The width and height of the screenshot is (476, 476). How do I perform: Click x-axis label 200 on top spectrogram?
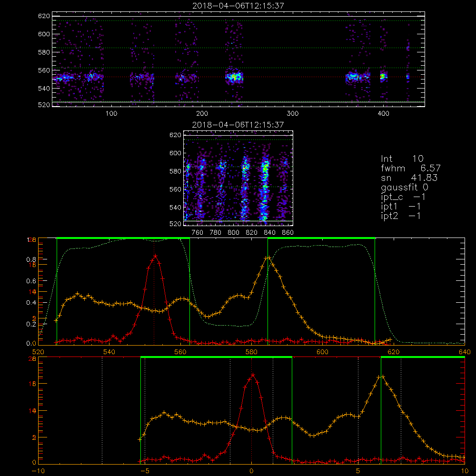(x=202, y=114)
